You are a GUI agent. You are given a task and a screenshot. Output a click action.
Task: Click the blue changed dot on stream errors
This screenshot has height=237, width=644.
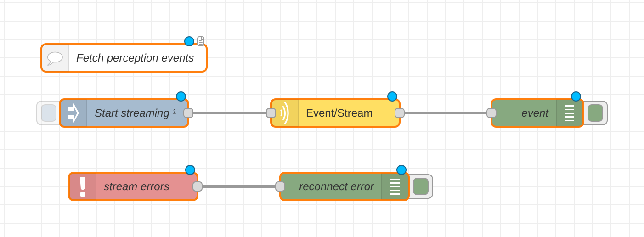point(190,170)
